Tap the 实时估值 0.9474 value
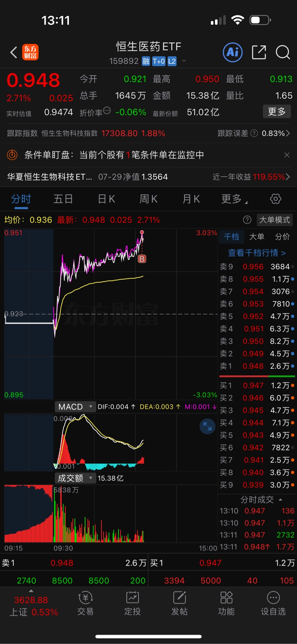This screenshot has width=297, height=644. (58, 112)
